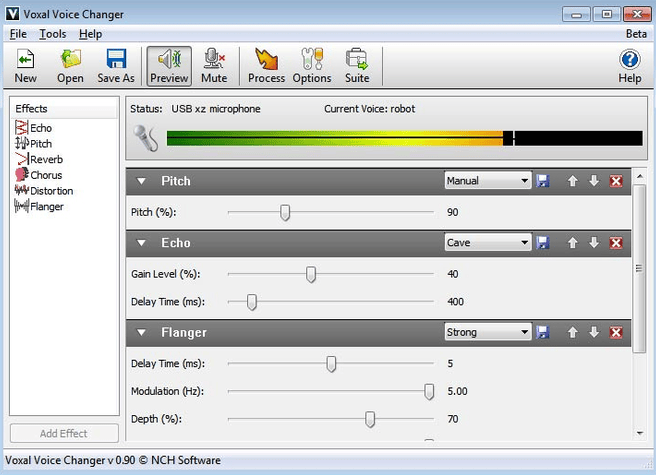The image size is (656, 475).
Task: Select Distortion in the Effects list
Action: [x=44, y=191]
